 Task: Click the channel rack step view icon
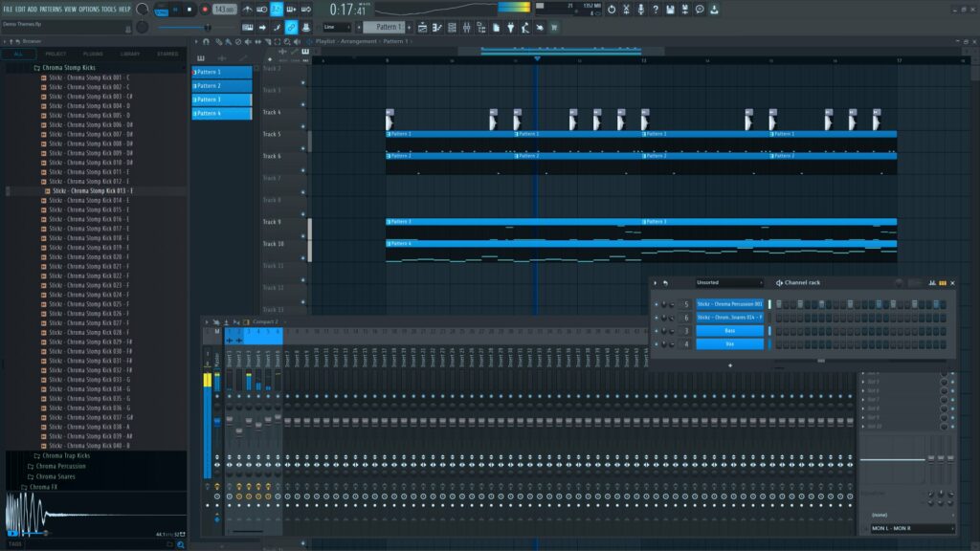click(943, 283)
